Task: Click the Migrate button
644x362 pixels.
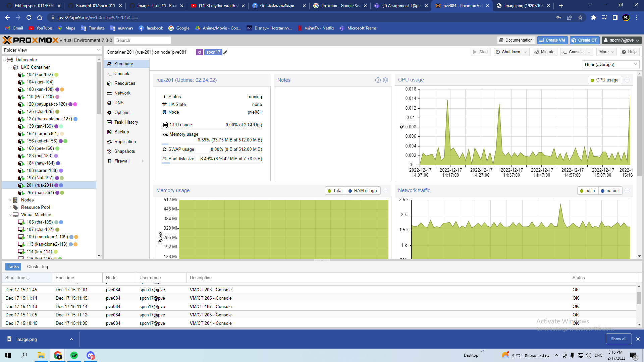Action: coord(545,52)
